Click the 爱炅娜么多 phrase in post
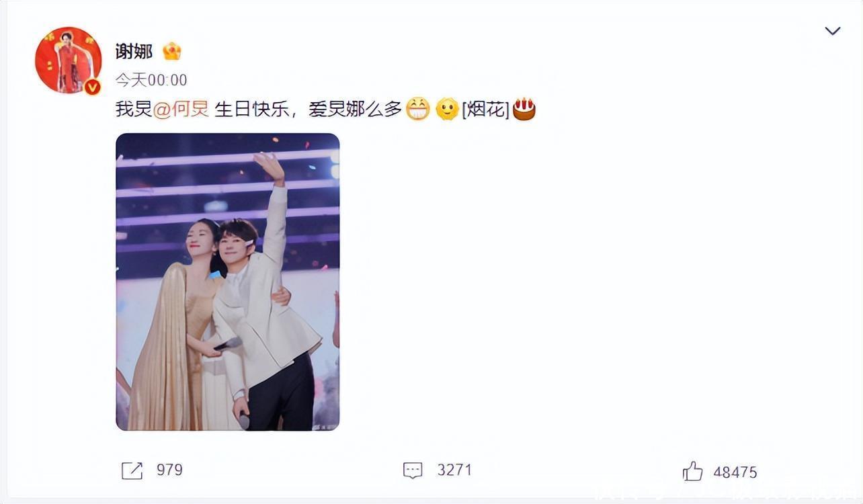 [x=356, y=109]
